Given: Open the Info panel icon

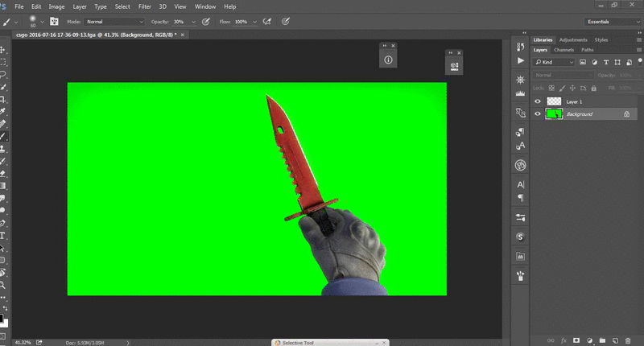Looking at the screenshot, I should (388, 60).
